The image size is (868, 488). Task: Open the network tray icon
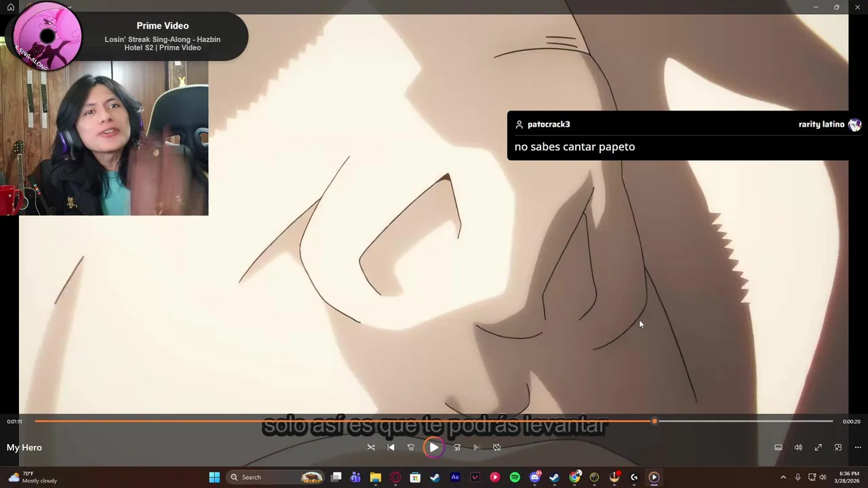812,477
